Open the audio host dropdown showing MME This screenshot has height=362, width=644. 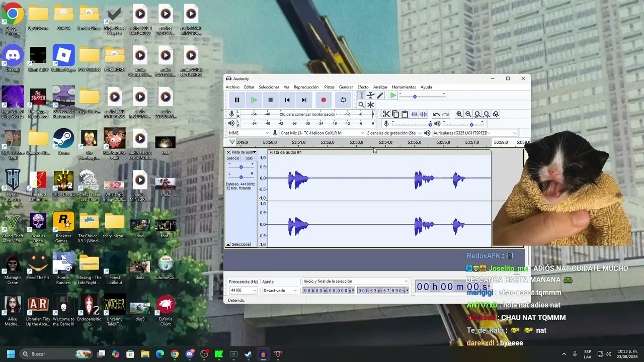[249, 133]
